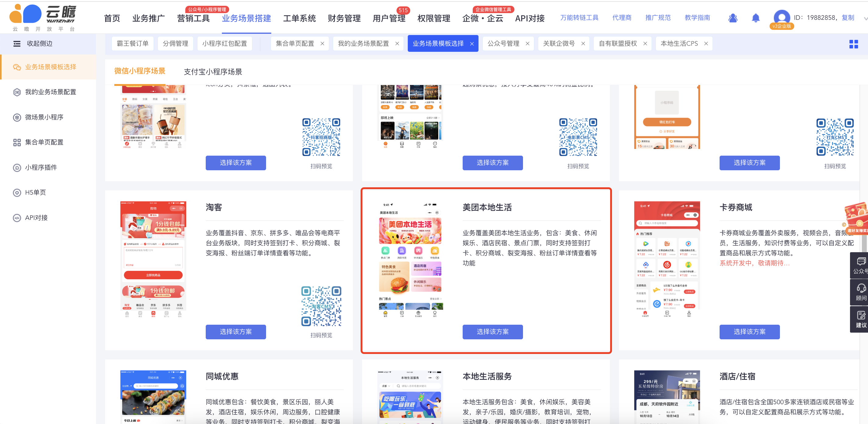Click the 复制 link next to ID
The width and height of the screenshot is (868, 424).
click(x=848, y=17)
